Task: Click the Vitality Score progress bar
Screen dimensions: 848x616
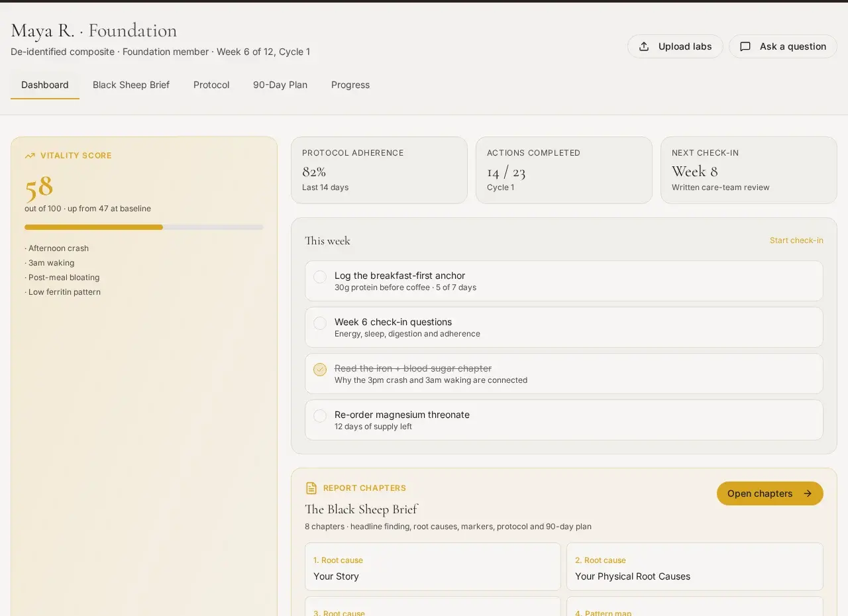Action: [144, 227]
